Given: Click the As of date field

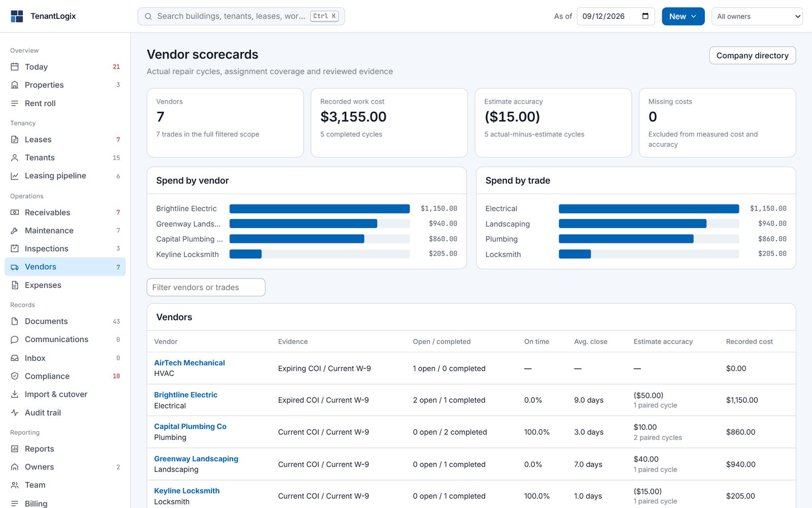Looking at the screenshot, I should [616, 16].
